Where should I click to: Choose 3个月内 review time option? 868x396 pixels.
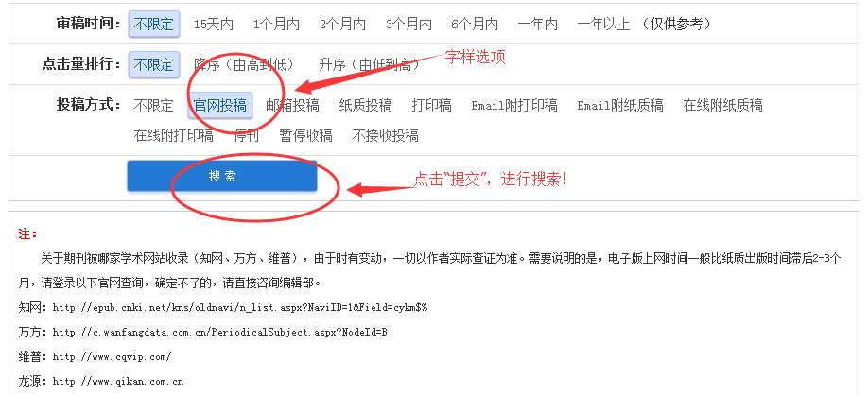(408, 25)
